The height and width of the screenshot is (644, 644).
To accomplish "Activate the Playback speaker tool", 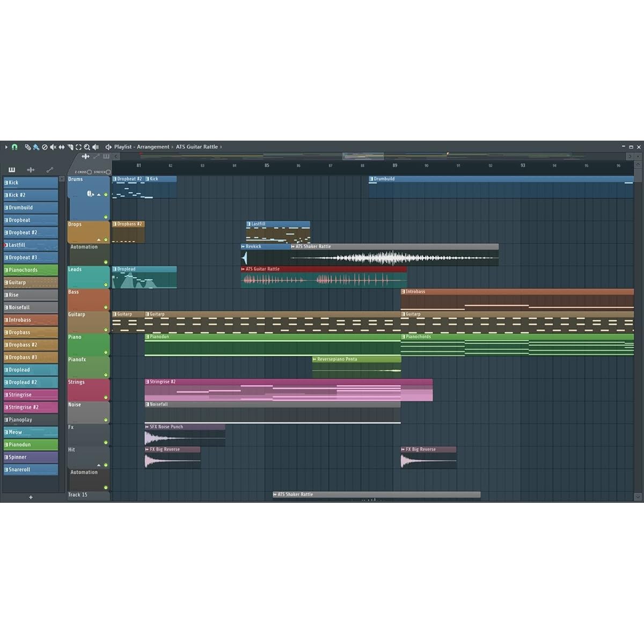I will [96, 147].
